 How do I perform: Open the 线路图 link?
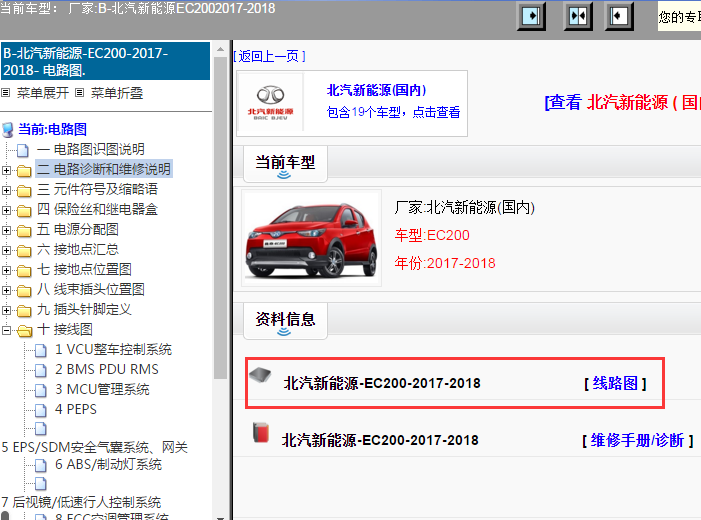click(615, 383)
